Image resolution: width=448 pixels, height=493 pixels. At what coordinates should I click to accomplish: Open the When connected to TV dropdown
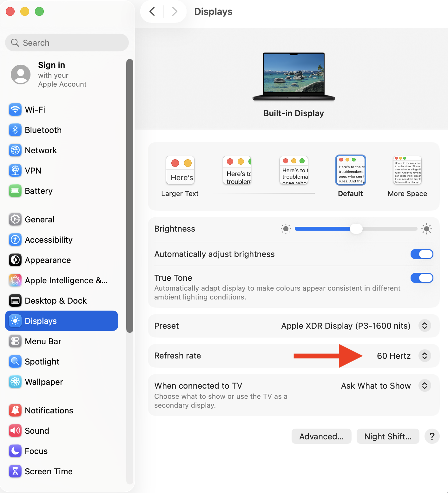(425, 386)
